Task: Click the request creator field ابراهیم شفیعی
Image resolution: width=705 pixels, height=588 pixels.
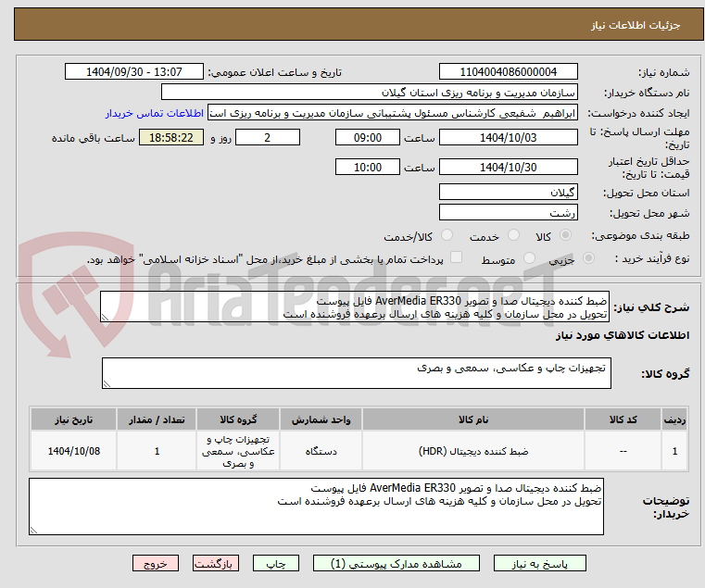Action: (x=393, y=113)
